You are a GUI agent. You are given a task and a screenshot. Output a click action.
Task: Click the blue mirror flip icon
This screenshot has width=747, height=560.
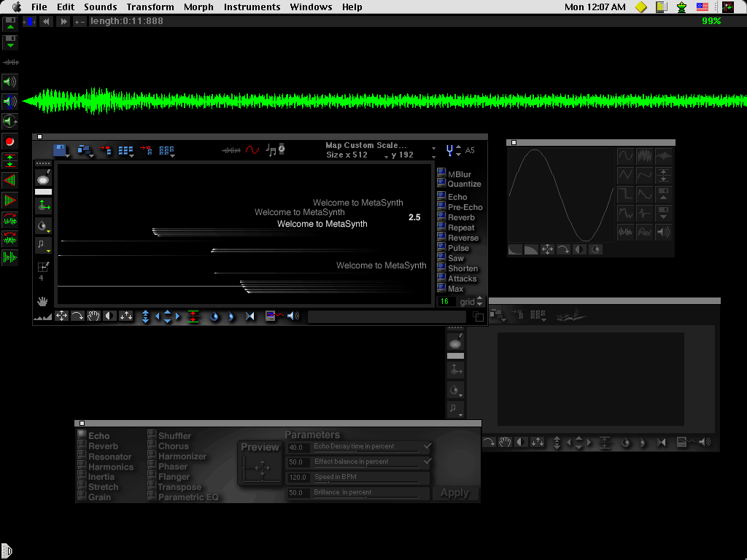[249, 316]
